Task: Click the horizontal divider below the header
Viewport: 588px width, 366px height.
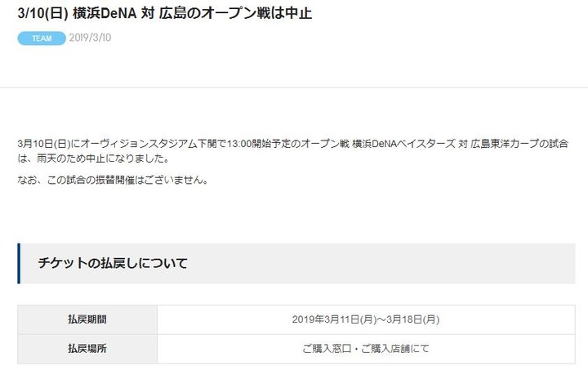Action: [294, 87]
